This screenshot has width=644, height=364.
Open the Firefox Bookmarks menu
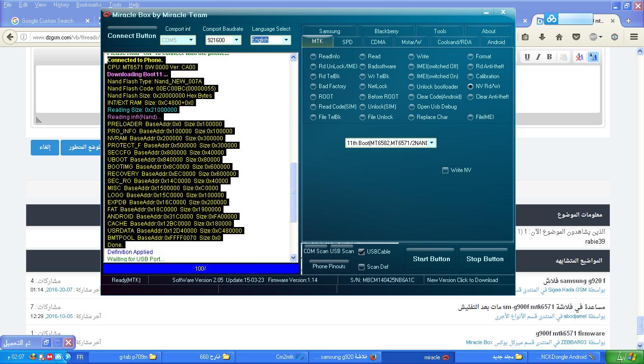pos(89,5)
